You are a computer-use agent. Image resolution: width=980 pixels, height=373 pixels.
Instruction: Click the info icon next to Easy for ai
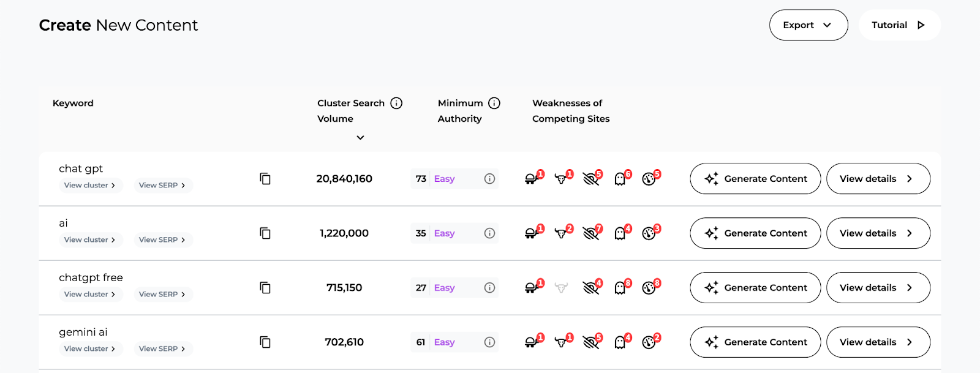click(489, 233)
